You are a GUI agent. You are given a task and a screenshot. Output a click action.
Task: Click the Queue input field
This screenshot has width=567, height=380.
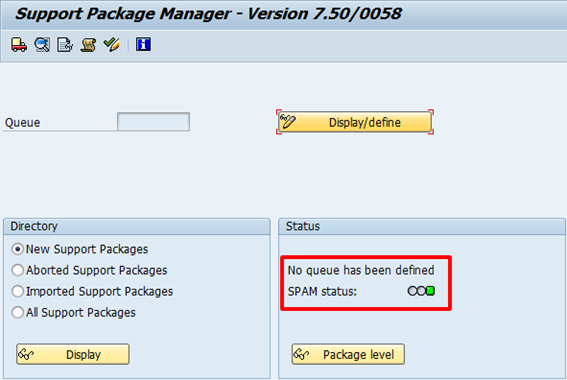tap(153, 122)
